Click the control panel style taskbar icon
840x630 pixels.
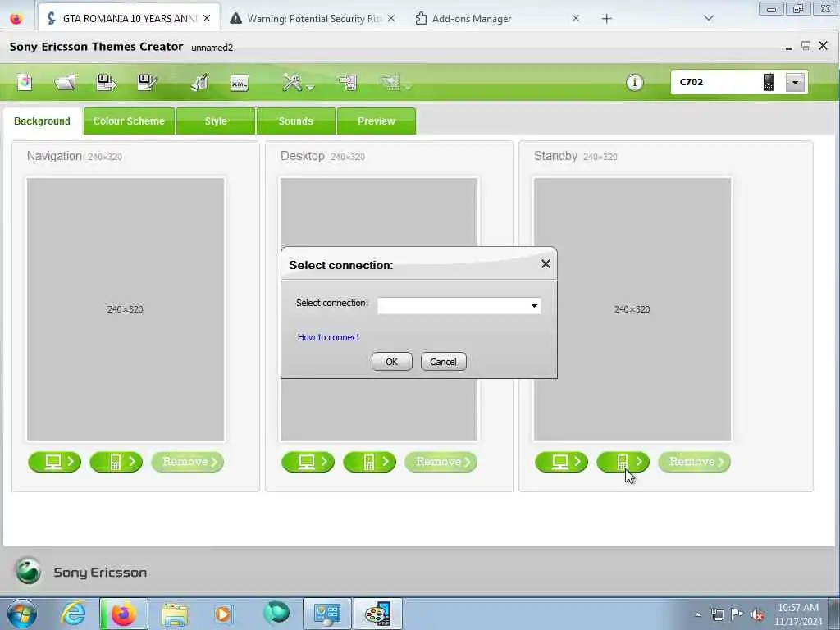(x=326, y=614)
